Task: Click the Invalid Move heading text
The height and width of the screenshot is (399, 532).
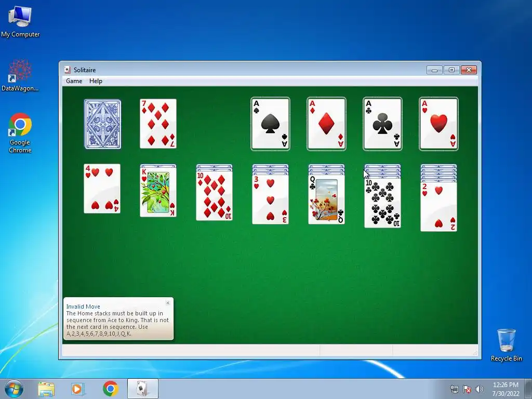Action: coord(83,307)
